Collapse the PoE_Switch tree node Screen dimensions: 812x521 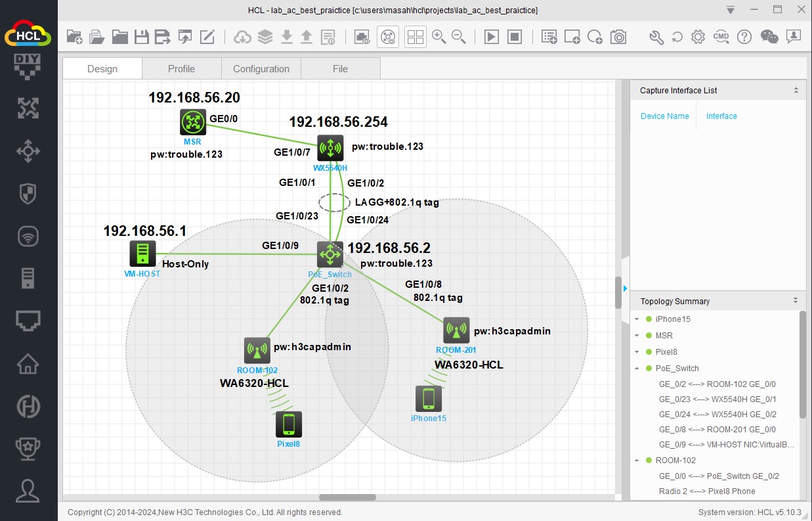pos(636,369)
